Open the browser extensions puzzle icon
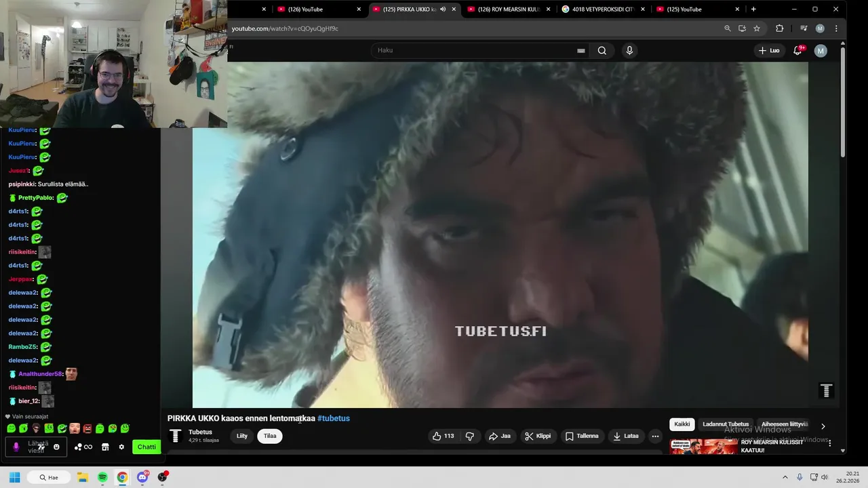868x488 pixels. click(779, 28)
